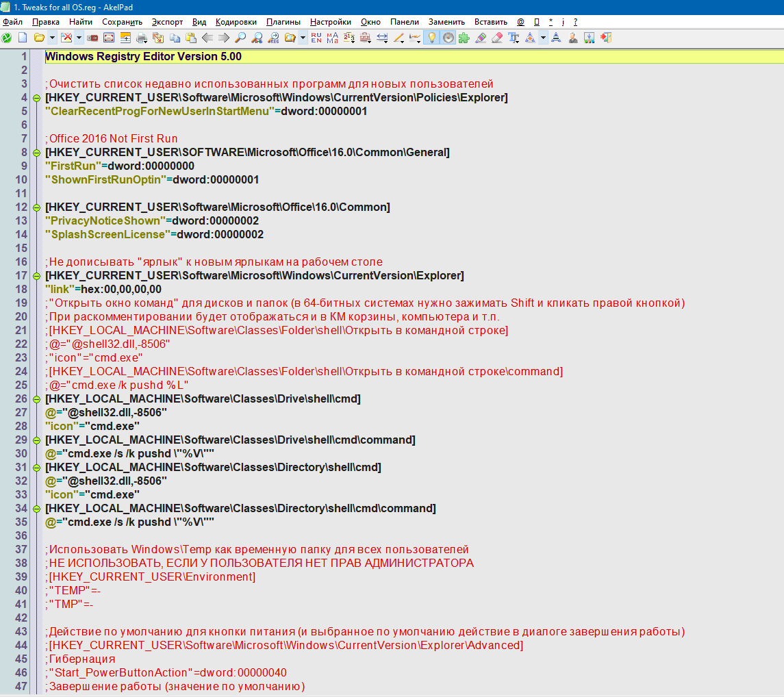Open the Правка menu
Image resolution: width=784 pixels, height=697 pixels.
45,22
